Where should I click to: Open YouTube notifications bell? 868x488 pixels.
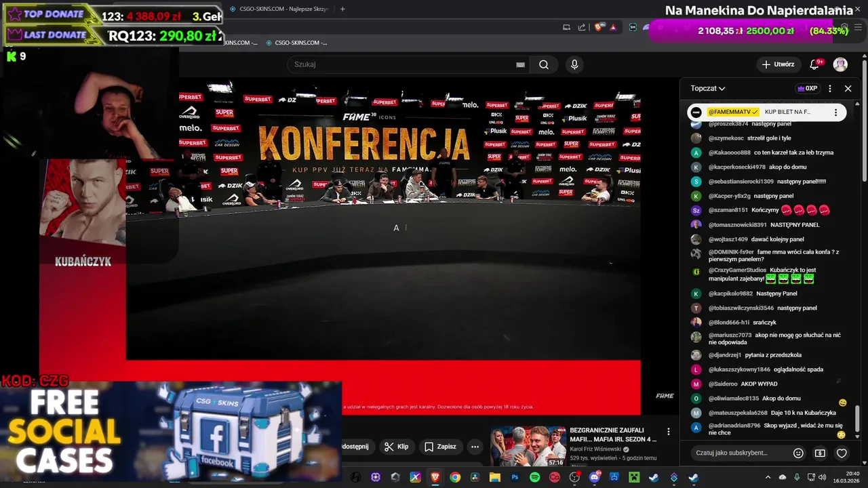[814, 64]
